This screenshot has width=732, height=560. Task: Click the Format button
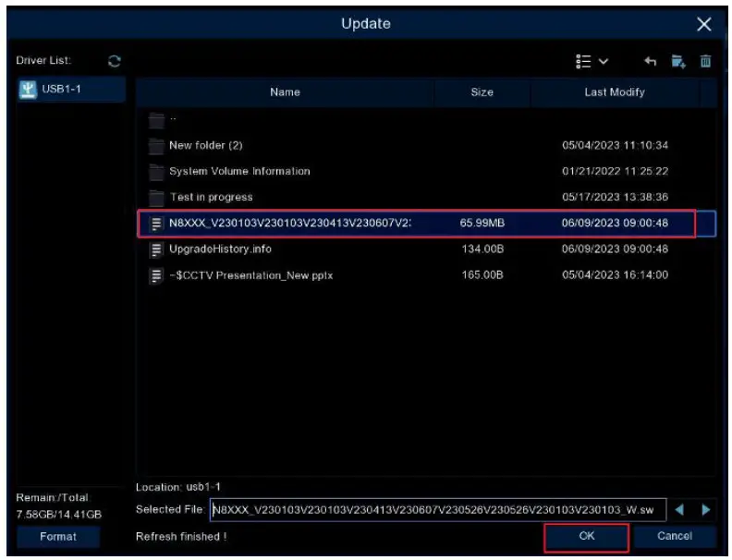point(58,536)
